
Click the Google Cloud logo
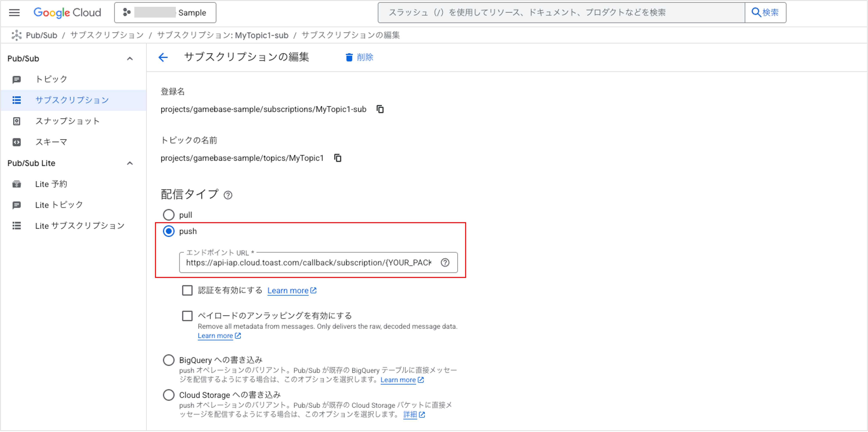(67, 13)
